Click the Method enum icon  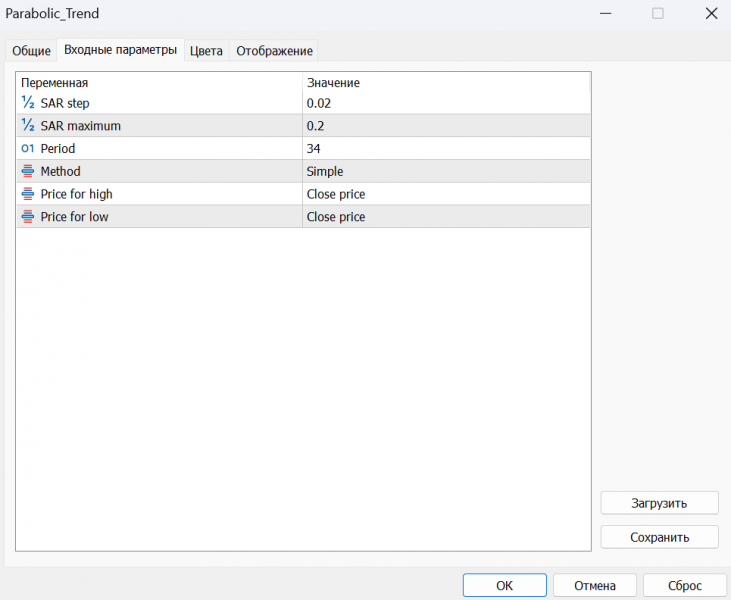(27, 171)
